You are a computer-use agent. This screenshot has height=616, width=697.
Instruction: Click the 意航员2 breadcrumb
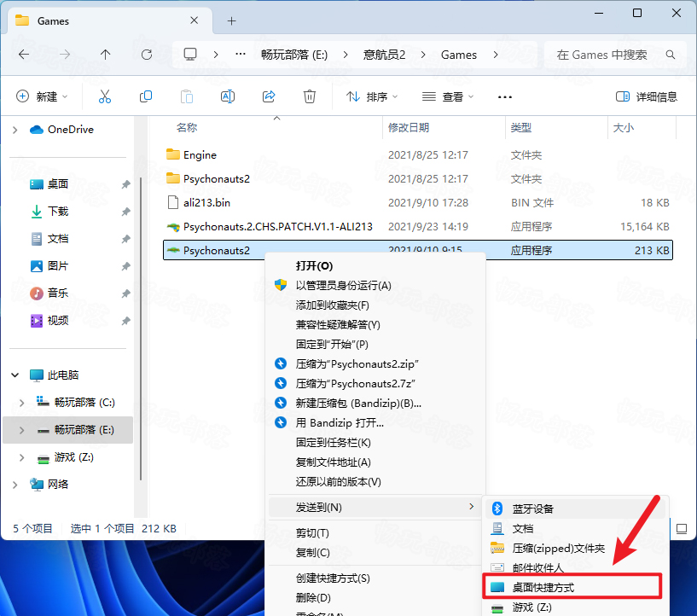coord(385,55)
